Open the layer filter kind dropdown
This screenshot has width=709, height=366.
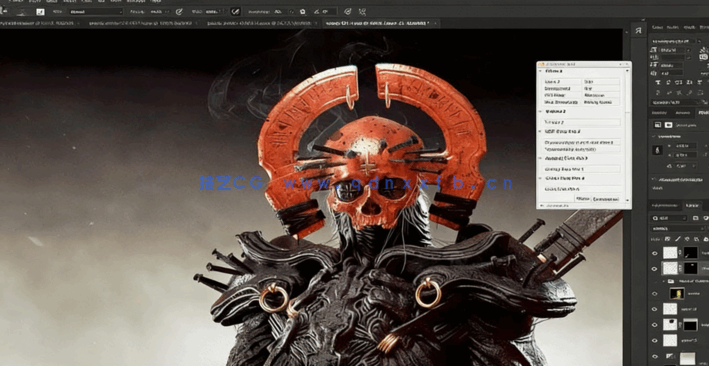pyautogui.click(x=669, y=218)
